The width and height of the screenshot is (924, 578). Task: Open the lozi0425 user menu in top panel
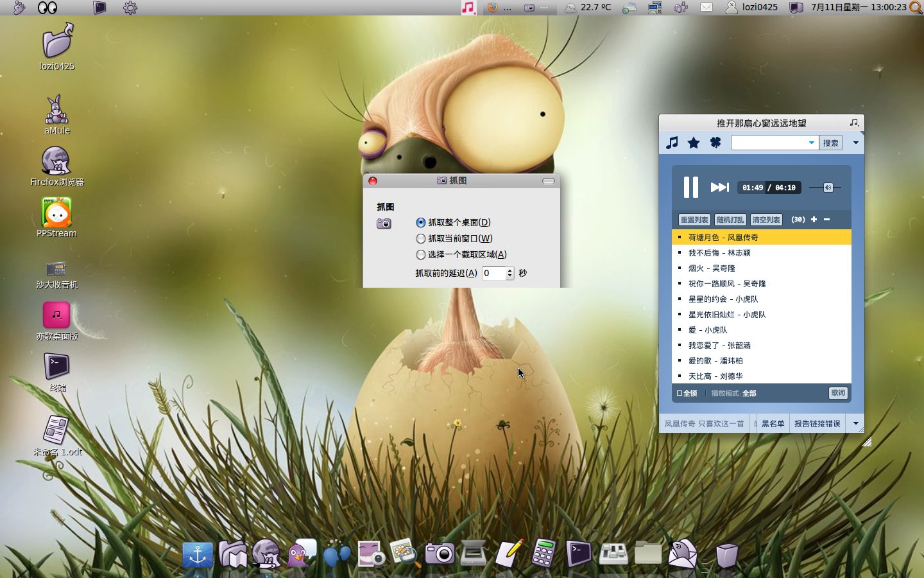751,7
